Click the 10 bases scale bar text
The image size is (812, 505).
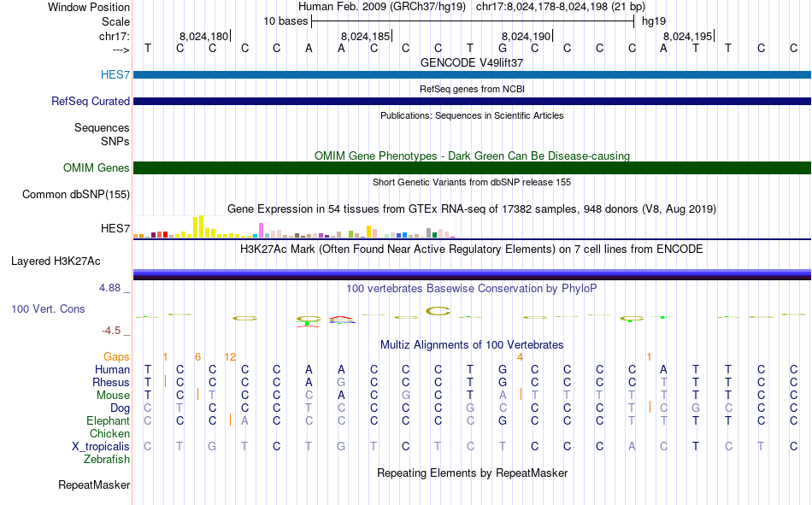285,21
